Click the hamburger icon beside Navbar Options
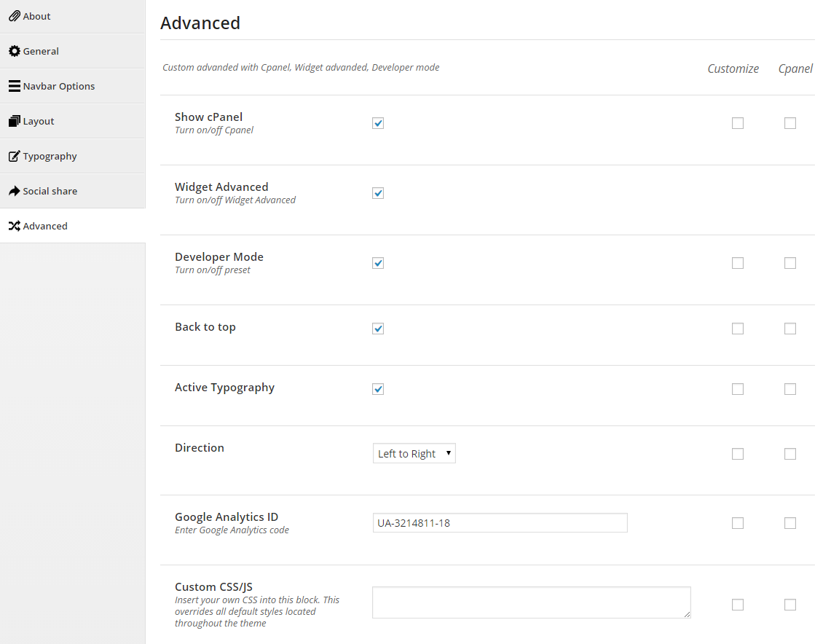The image size is (823, 644). click(14, 86)
